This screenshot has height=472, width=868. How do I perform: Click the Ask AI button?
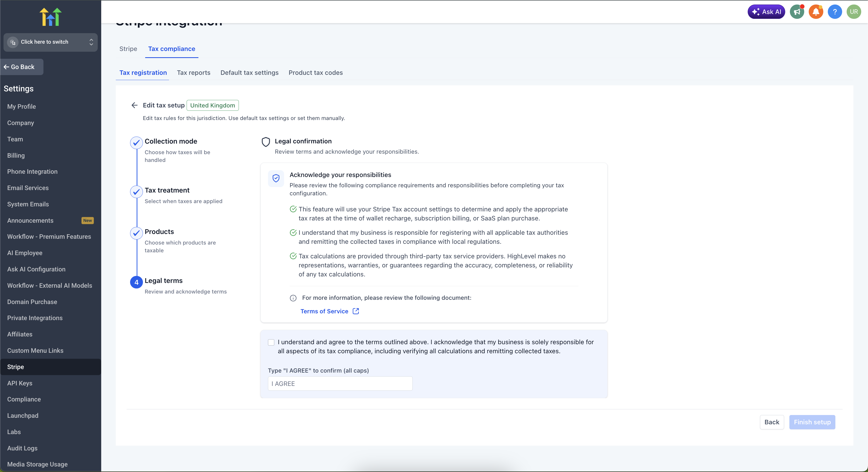(766, 12)
